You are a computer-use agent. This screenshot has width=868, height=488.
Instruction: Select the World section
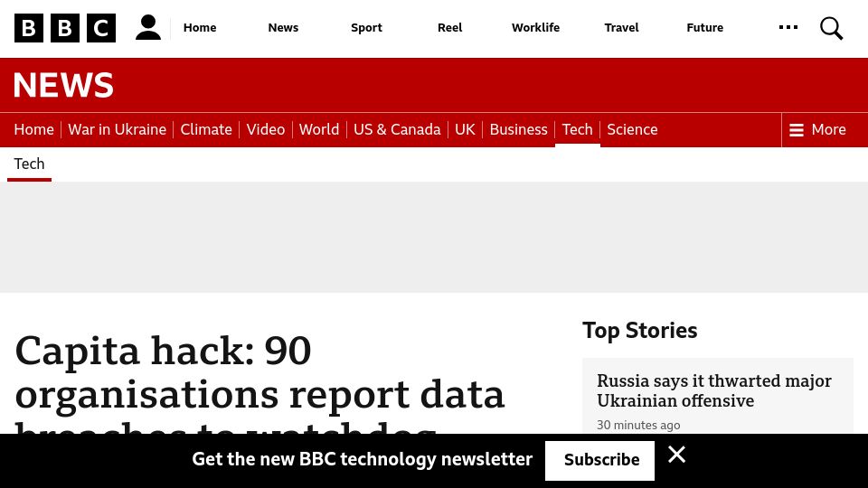[x=319, y=129]
